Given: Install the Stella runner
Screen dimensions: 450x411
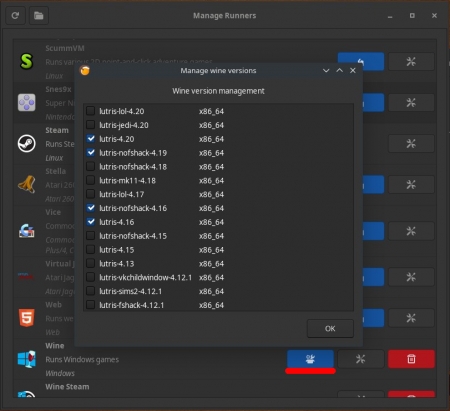Looking at the screenshot, I should click(x=373, y=184).
